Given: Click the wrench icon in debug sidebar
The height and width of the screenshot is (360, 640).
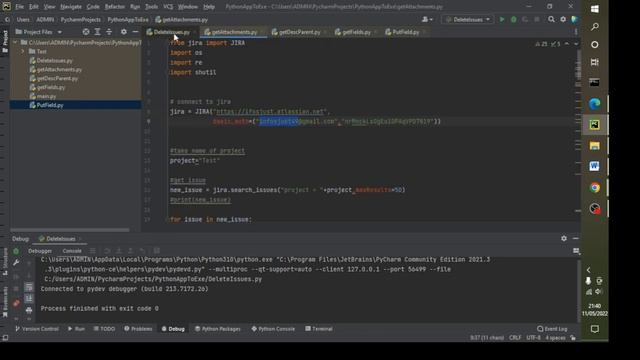Looking at the screenshot, I should (16, 262).
